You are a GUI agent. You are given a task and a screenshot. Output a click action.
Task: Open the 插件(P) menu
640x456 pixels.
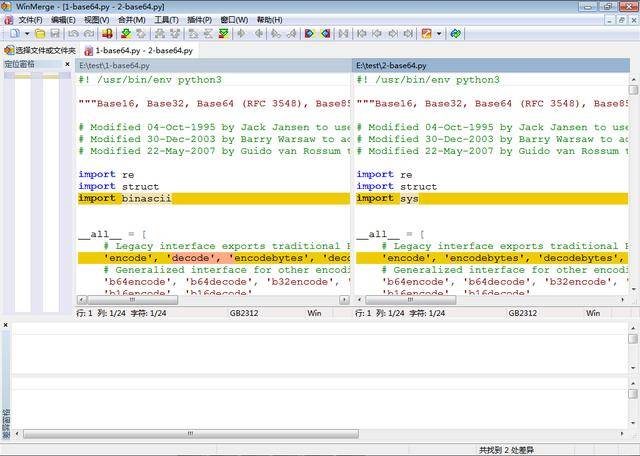click(200, 20)
